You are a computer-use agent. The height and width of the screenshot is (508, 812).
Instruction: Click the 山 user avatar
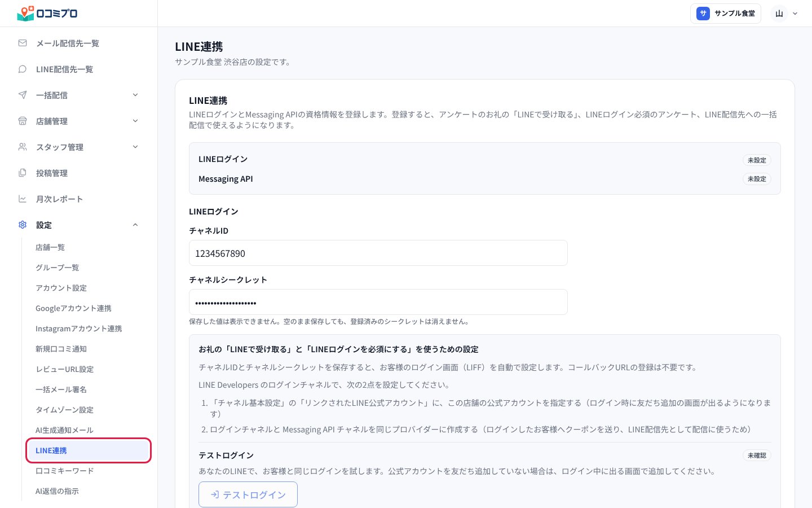pyautogui.click(x=779, y=14)
